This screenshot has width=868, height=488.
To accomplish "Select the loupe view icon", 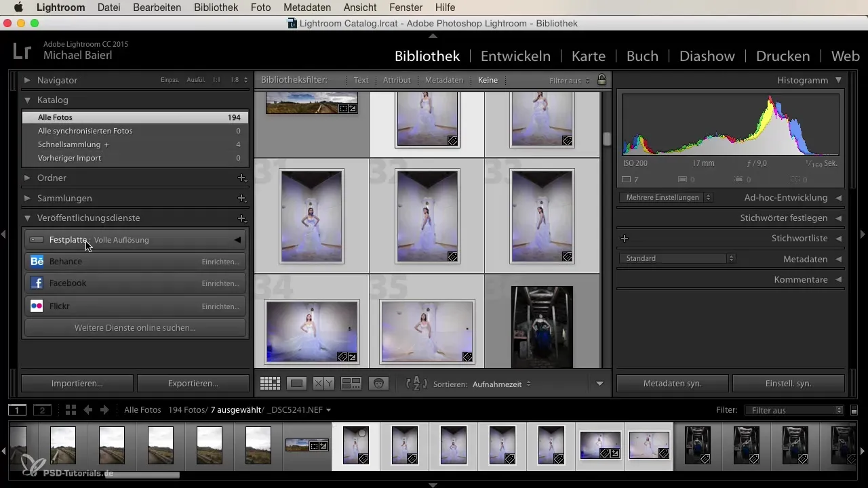I will [296, 384].
